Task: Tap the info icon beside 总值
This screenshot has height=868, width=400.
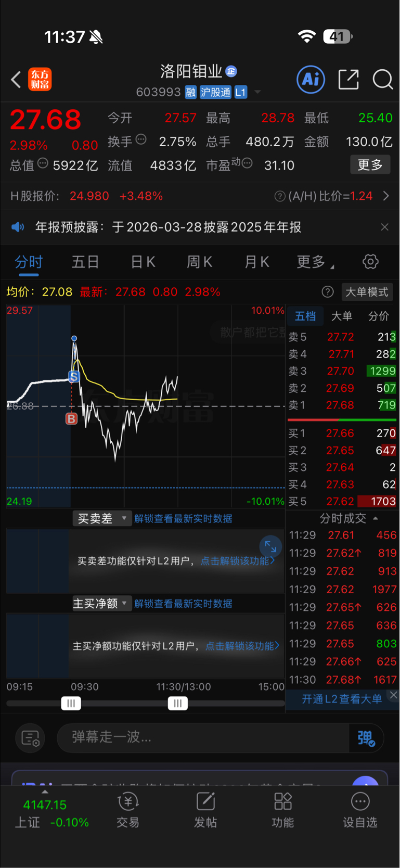Action: click(x=43, y=163)
